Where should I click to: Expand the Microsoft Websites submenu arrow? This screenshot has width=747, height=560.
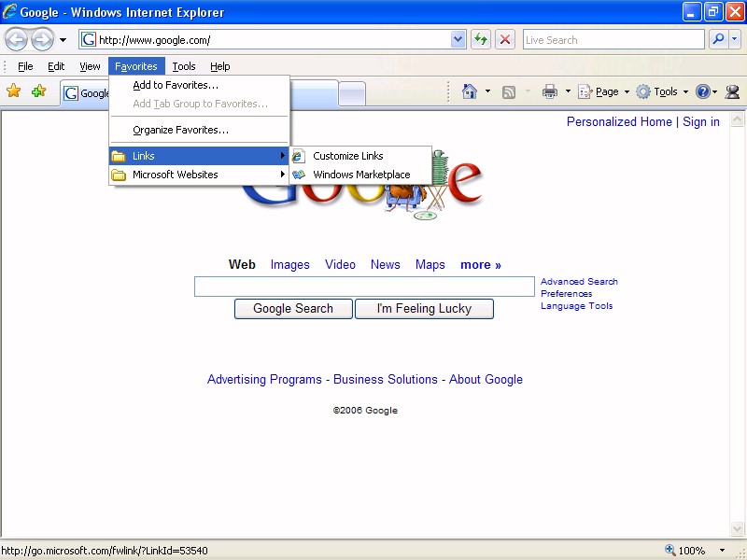[283, 175]
